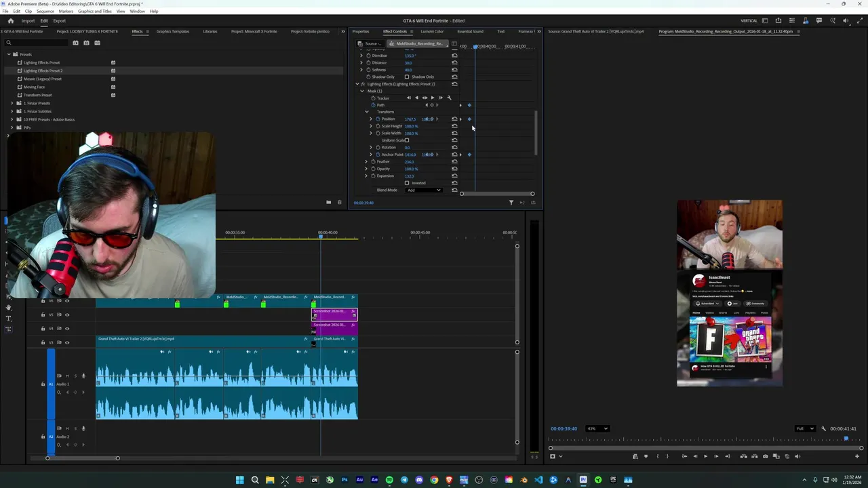
Task: Open Spotify from the taskbar
Action: (x=389, y=480)
